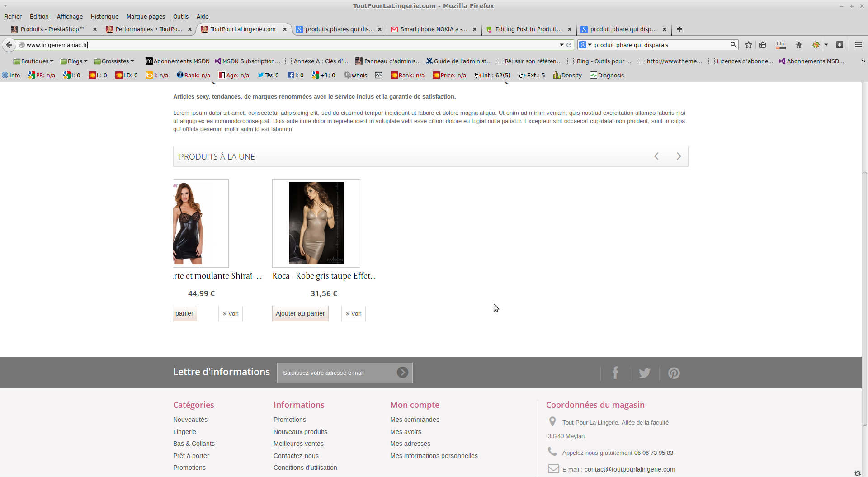
Task: Open Roca - Robe gris taupe product title
Action: coord(324,276)
